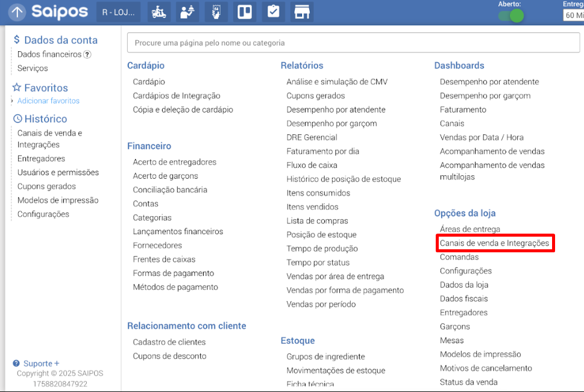Open the DRE Gerencial report link
584x392 pixels.
pyautogui.click(x=312, y=137)
